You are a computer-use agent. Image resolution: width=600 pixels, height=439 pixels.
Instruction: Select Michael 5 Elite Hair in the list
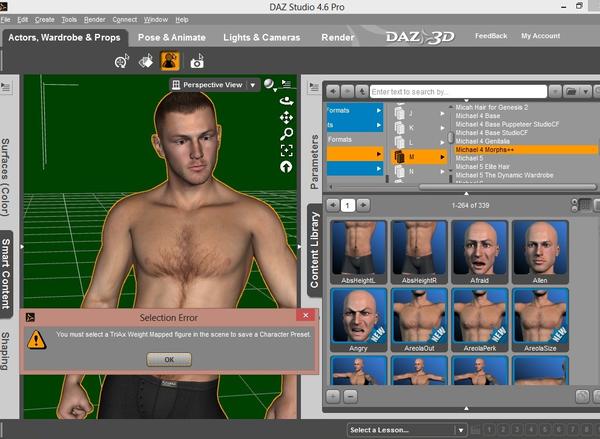tap(482, 167)
